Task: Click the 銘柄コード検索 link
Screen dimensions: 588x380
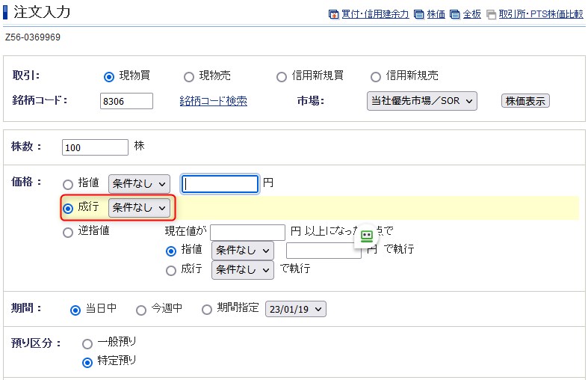Action: (x=213, y=101)
